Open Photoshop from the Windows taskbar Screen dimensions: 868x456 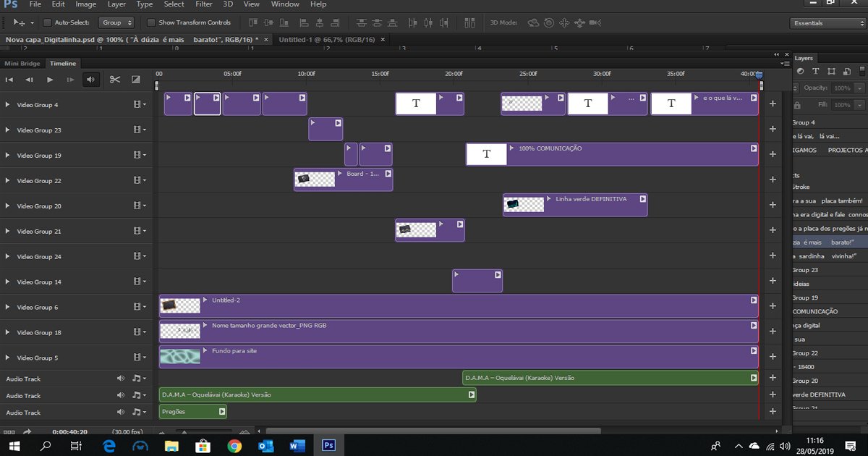(x=328, y=445)
